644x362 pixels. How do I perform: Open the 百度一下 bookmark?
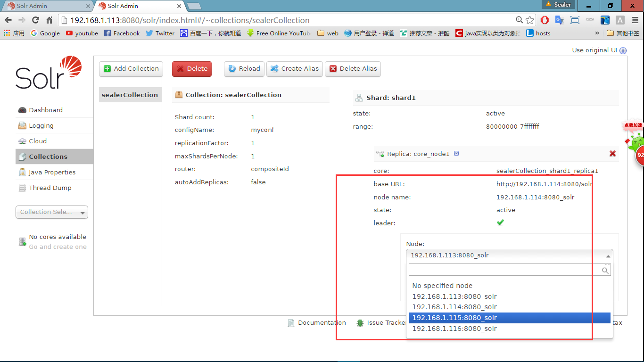click(211, 33)
